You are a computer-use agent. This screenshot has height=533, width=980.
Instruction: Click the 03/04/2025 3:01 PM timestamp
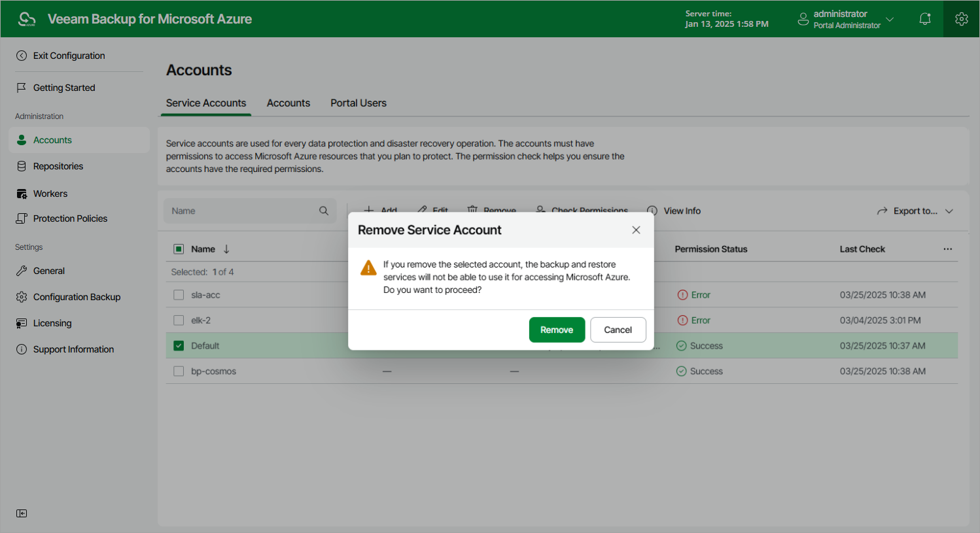881,320
